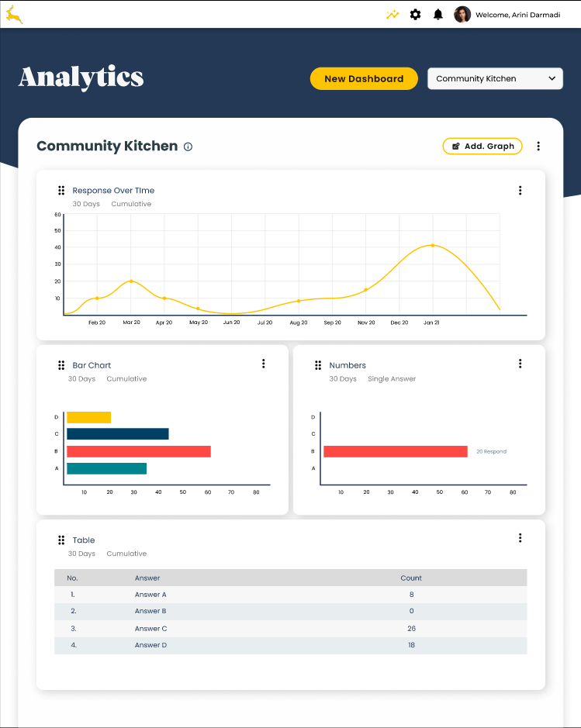Click the red B bar in Bar Chart
The width and height of the screenshot is (581, 728).
click(138, 451)
